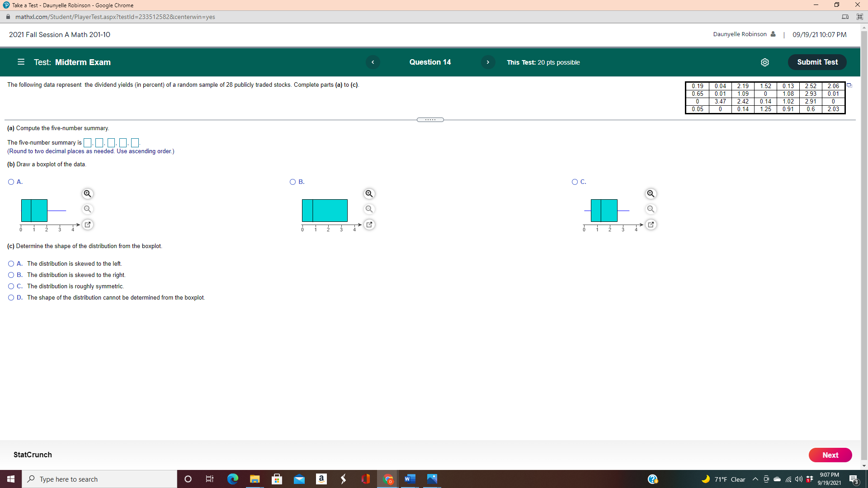Click the Submit Test button

point(817,62)
